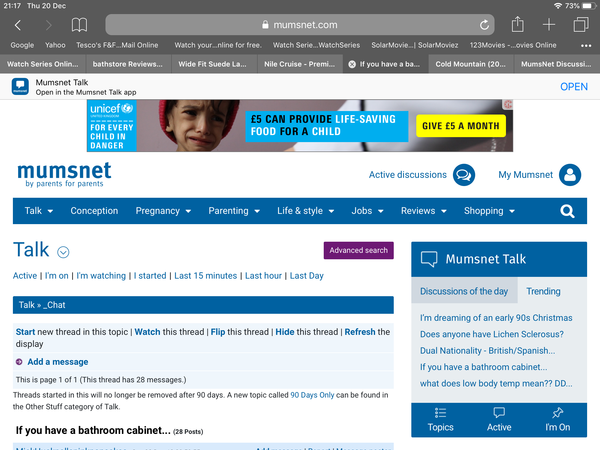Click the Mumsnet Talk speech bubble header icon
The image size is (600, 450).
coord(429,259)
